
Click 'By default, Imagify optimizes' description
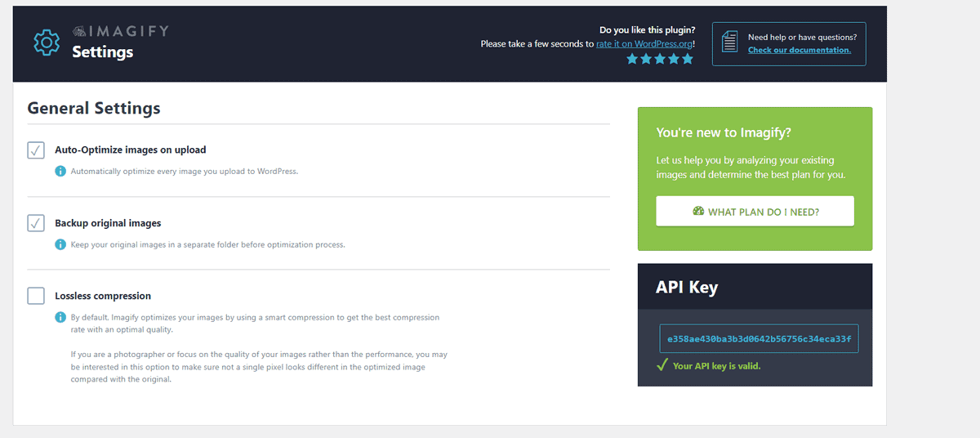click(x=255, y=324)
